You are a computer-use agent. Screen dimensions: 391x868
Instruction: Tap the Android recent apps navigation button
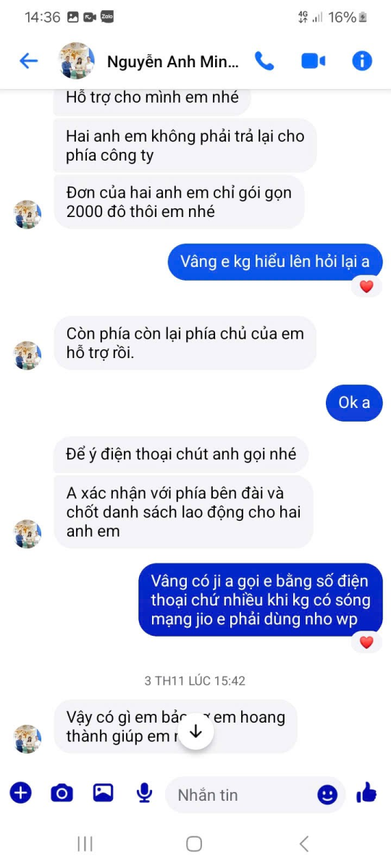85,843
